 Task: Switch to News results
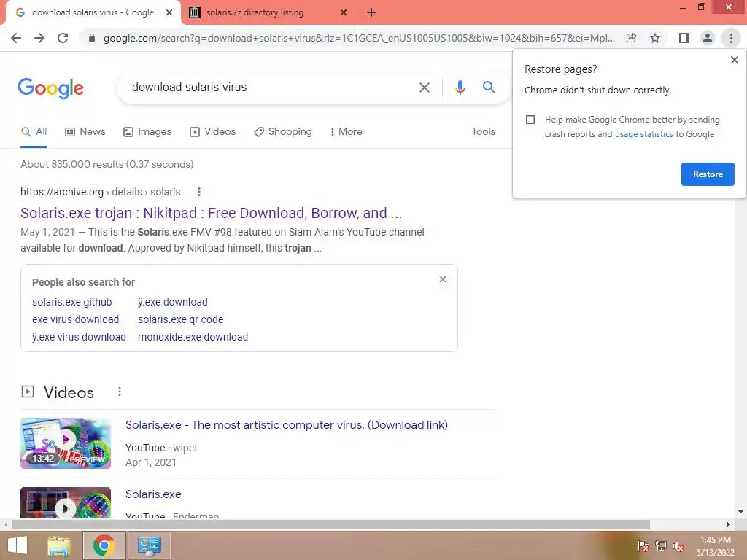(x=85, y=132)
